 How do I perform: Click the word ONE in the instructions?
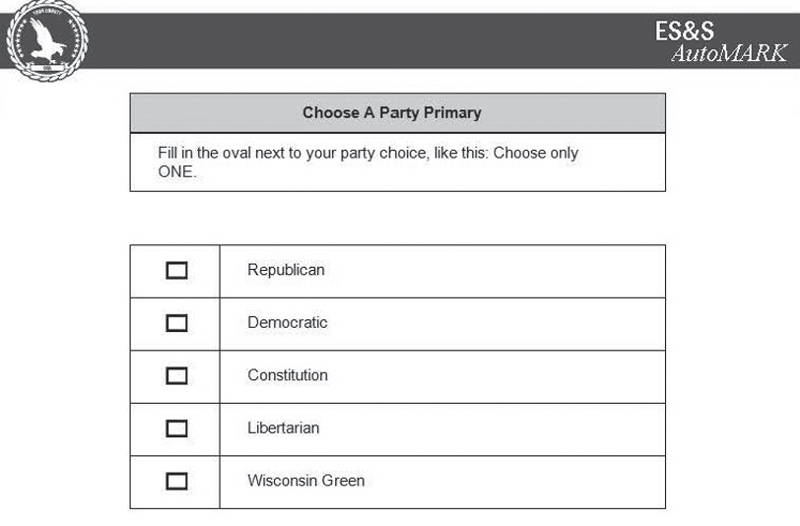point(177,172)
